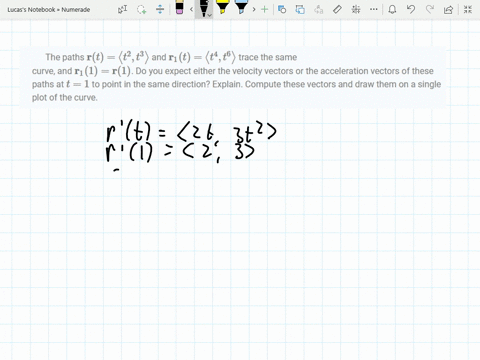Share the notebook page

click(x=448, y=9)
